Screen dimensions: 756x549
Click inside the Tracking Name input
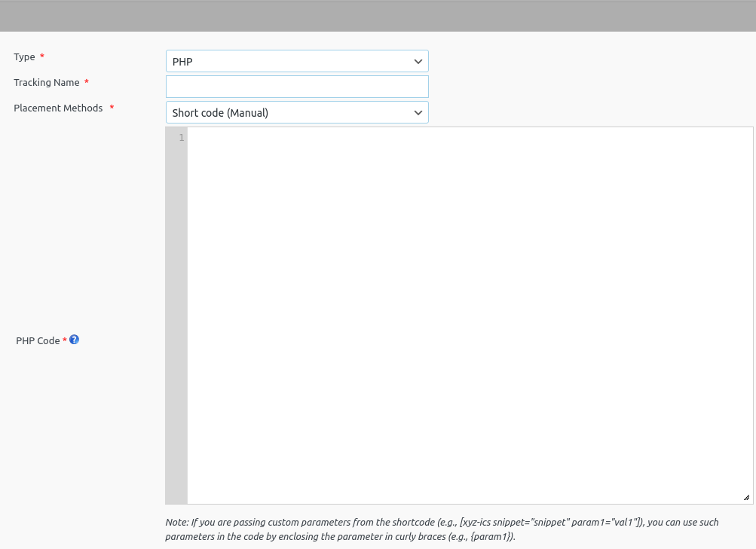coord(296,86)
